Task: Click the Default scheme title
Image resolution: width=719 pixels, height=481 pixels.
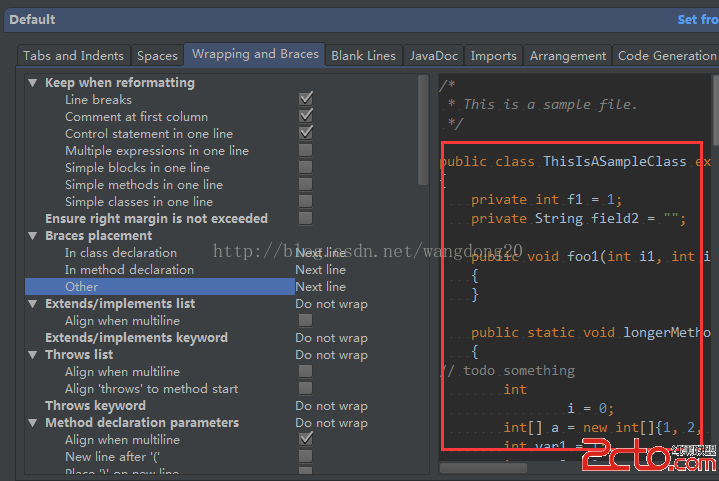Action: pos(32,20)
